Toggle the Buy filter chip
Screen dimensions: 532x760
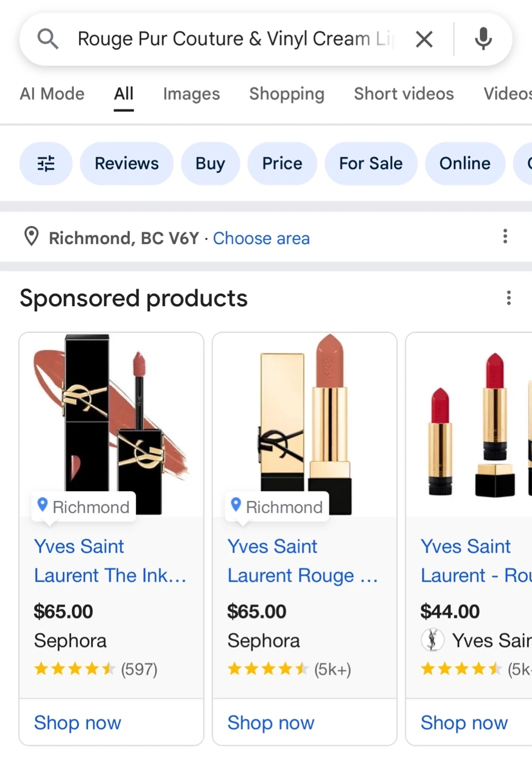tap(210, 164)
